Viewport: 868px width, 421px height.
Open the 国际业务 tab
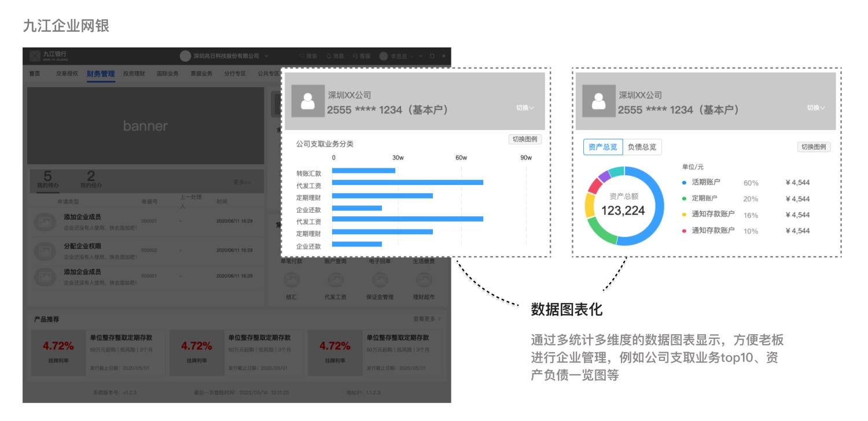(x=167, y=73)
